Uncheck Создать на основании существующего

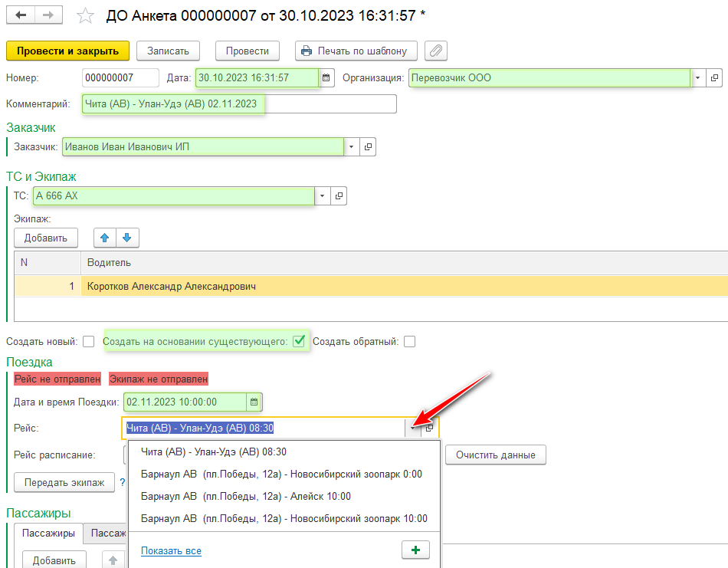pyautogui.click(x=299, y=341)
